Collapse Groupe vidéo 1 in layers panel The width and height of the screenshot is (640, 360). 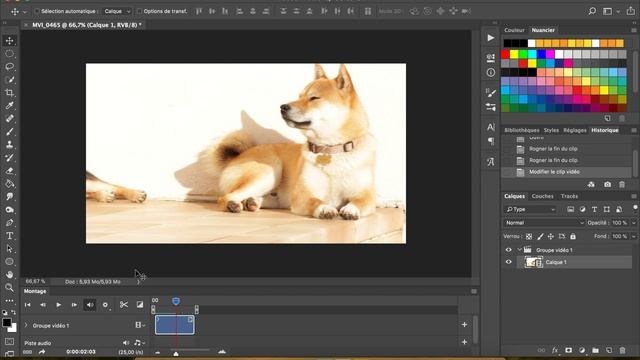click(x=520, y=249)
